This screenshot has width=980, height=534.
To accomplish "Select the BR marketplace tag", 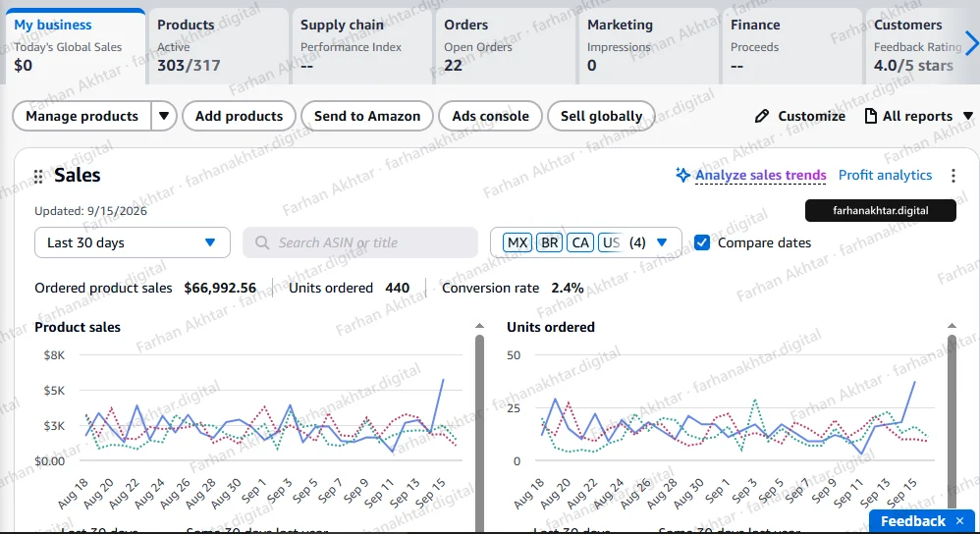I will (x=549, y=242).
